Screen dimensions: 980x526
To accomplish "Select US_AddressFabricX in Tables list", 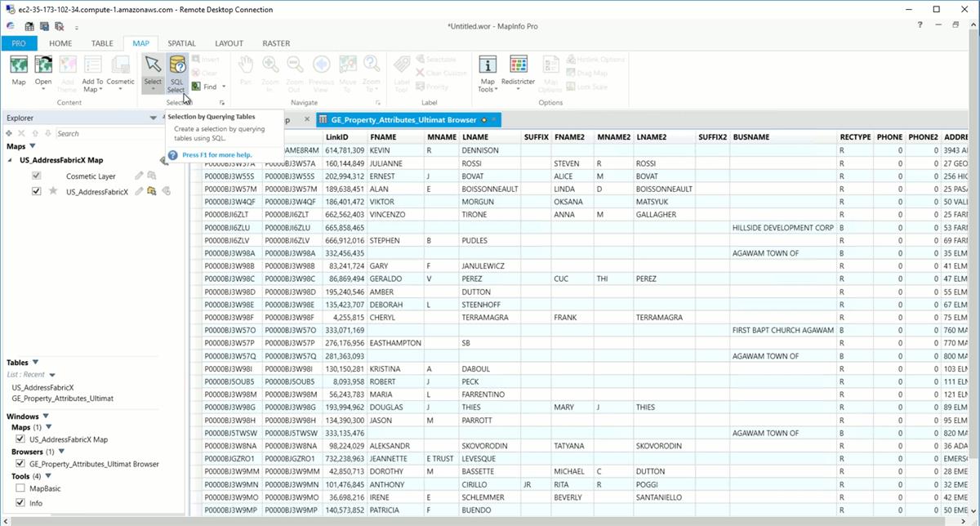I will (42, 387).
